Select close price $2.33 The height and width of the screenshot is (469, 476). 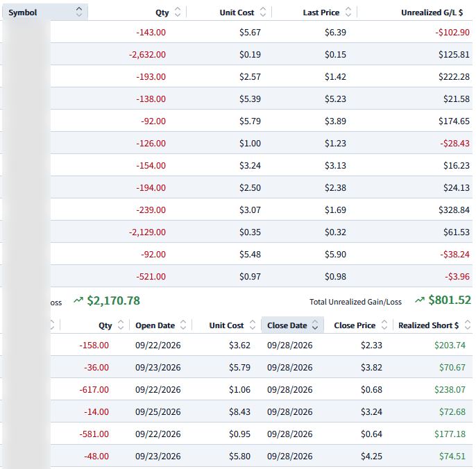pyautogui.click(x=371, y=345)
